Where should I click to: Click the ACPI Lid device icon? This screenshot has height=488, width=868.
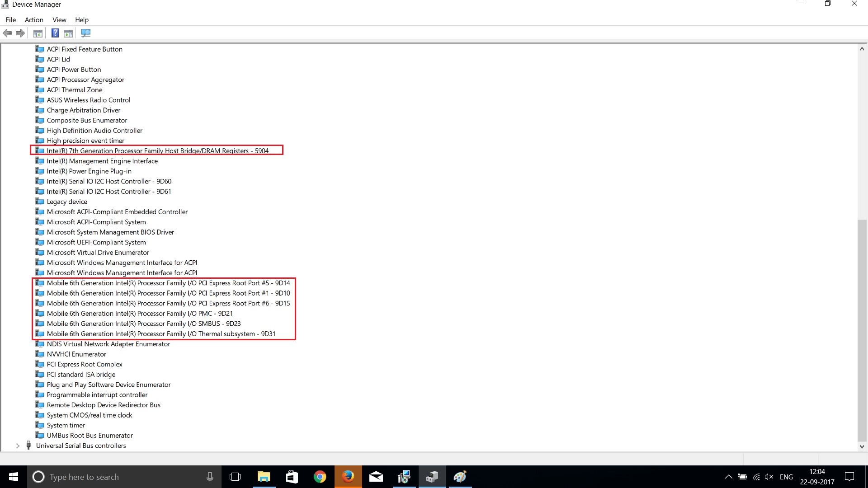tap(40, 59)
